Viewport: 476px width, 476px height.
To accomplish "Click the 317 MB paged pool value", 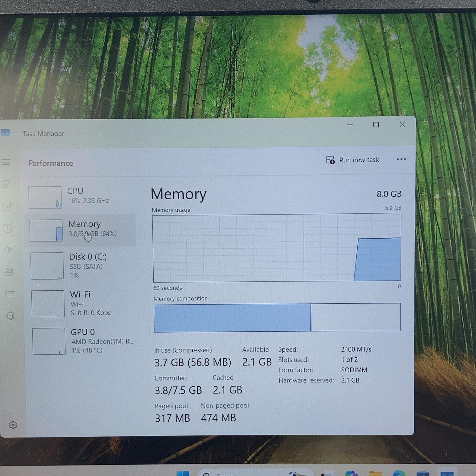I will 173,418.
